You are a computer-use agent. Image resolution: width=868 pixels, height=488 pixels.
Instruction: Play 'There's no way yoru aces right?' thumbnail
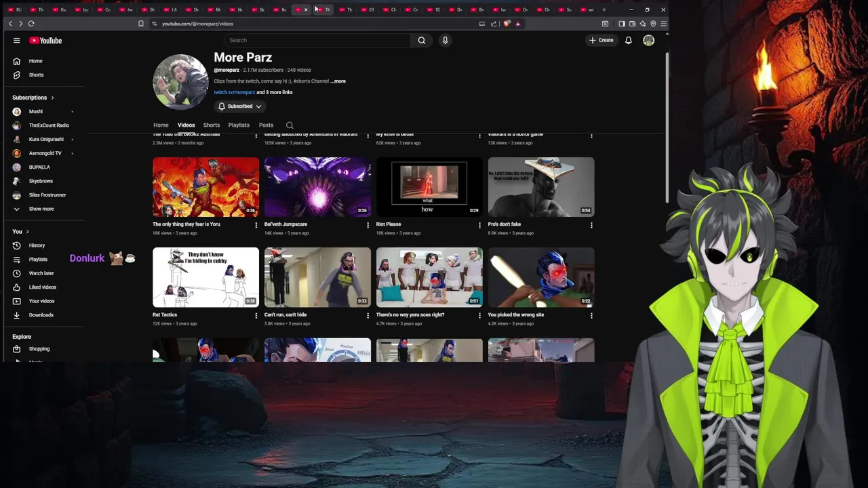pyautogui.click(x=429, y=277)
